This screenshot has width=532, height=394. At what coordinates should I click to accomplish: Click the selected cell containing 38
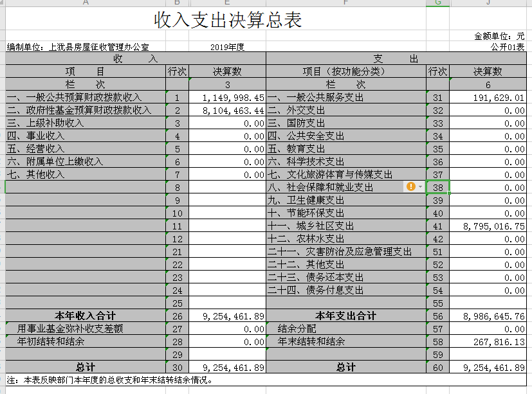[x=437, y=187]
